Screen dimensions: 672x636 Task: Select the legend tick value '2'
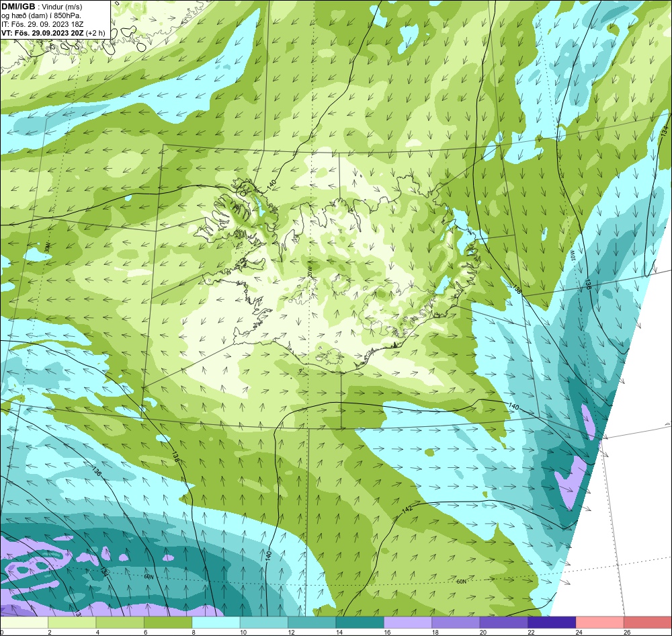[50, 632]
